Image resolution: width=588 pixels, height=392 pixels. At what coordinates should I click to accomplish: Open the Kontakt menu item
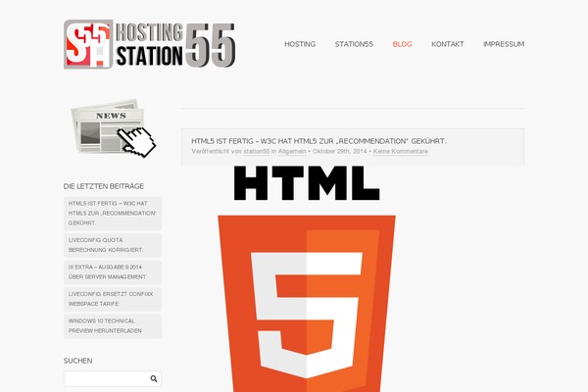[448, 44]
